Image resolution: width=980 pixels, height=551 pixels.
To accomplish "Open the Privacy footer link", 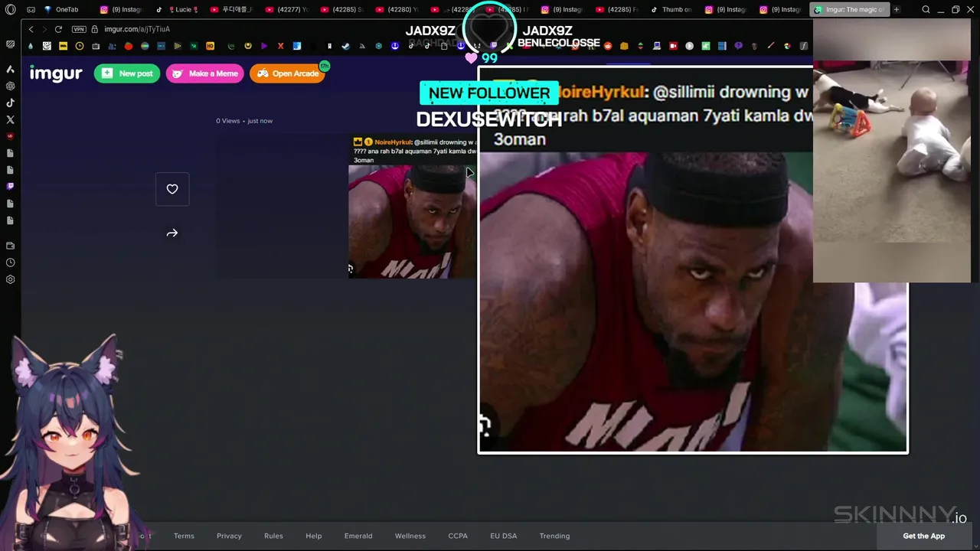I will 229,536.
